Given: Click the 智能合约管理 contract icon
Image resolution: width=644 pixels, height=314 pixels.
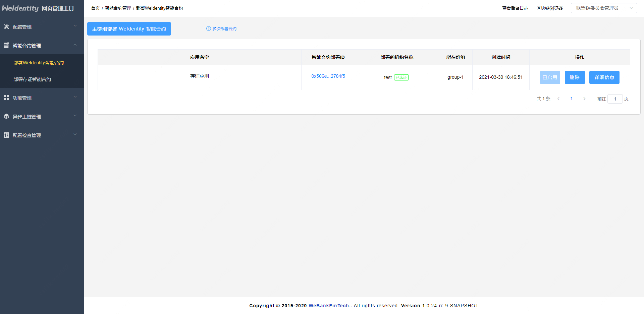Looking at the screenshot, I should [6, 45].
